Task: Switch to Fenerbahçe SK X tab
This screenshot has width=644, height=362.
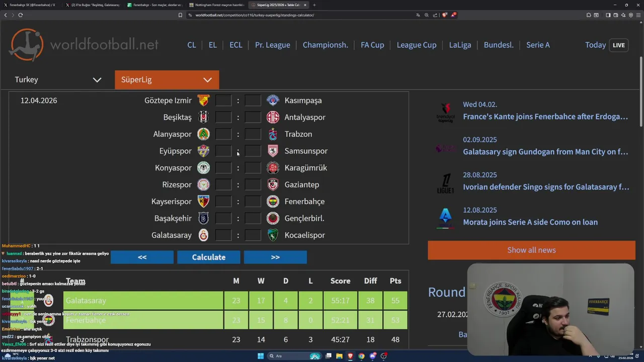Action: 31,5
